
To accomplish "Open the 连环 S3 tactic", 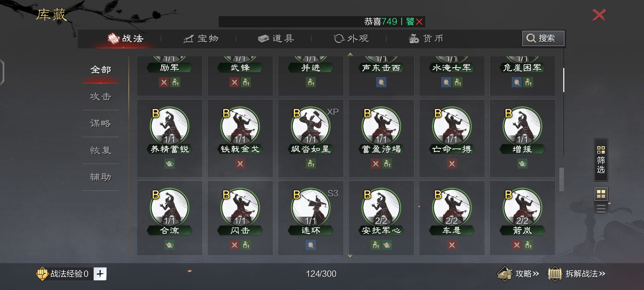I will [x=311, y=208].
